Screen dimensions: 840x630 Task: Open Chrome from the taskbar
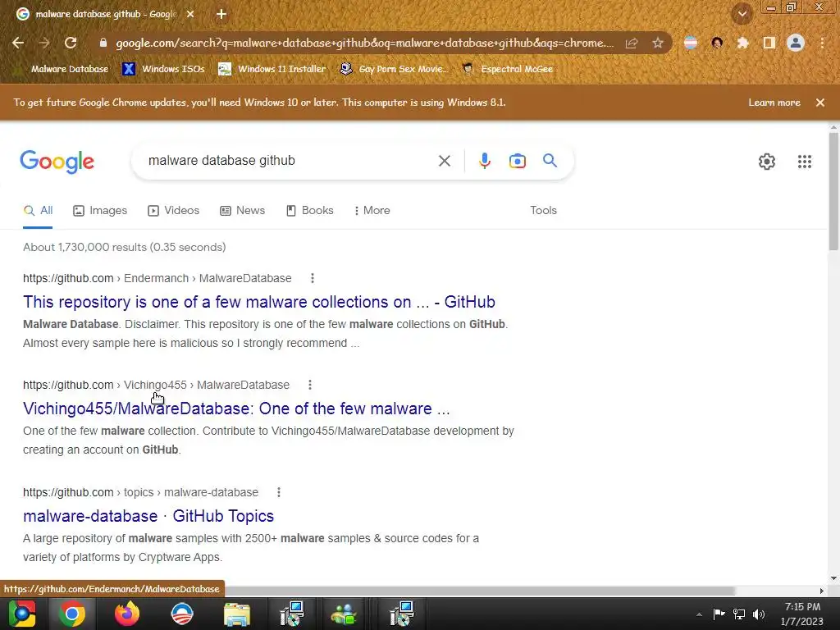[72, 614]
